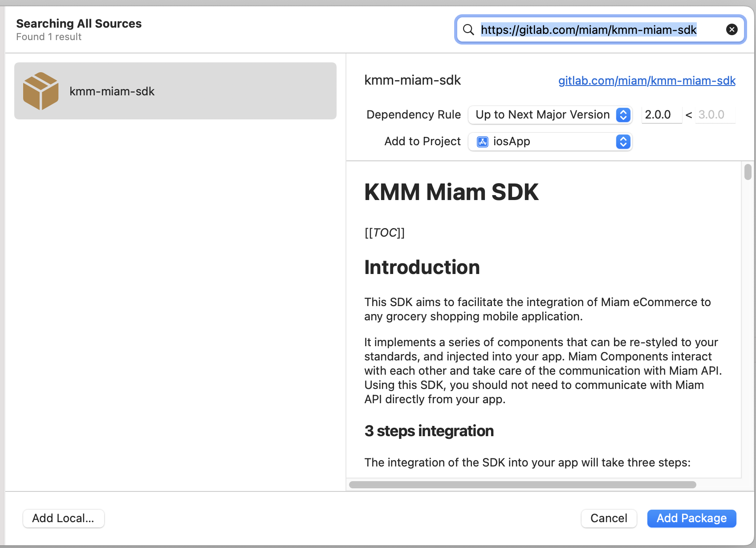The height and width of the screenshot is (548, 756).
Task: Click inside the search URL field
Action: coord(588,29)
